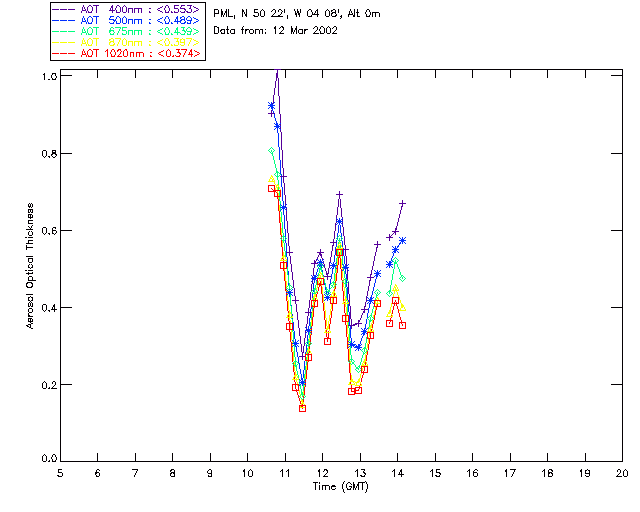
Task: Click the x-axis tick label 15
Action: 435,473
